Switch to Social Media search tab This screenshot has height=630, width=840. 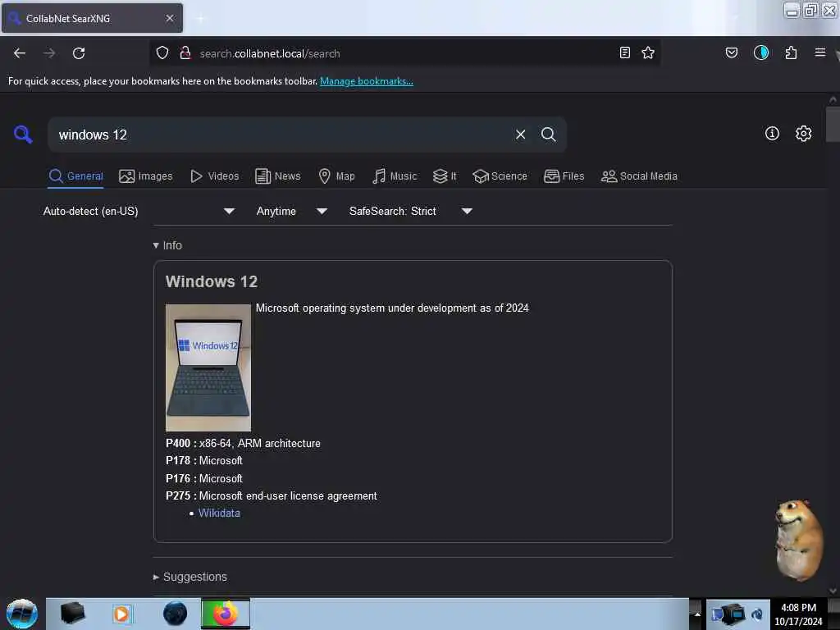click(639, 176)
